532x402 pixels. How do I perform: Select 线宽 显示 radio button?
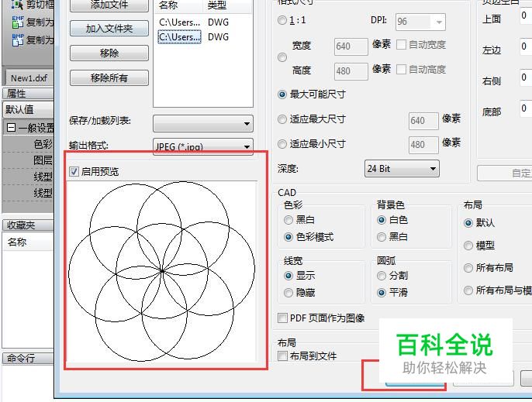click(x=288, y=276)
